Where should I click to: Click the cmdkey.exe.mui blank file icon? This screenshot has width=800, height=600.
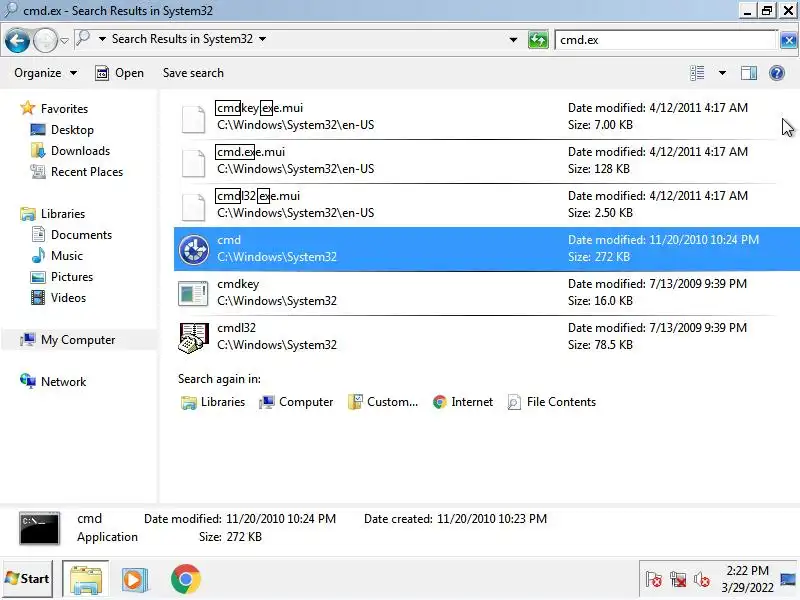[193, 119]
